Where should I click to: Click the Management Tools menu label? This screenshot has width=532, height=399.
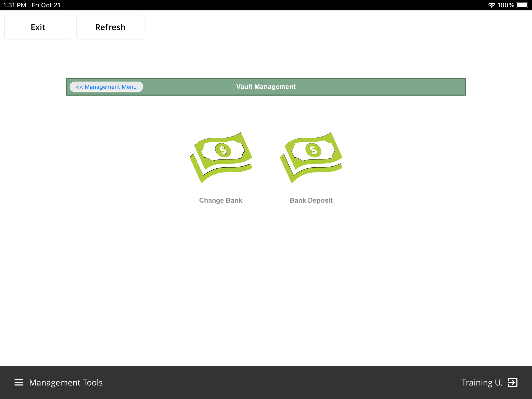66,382
